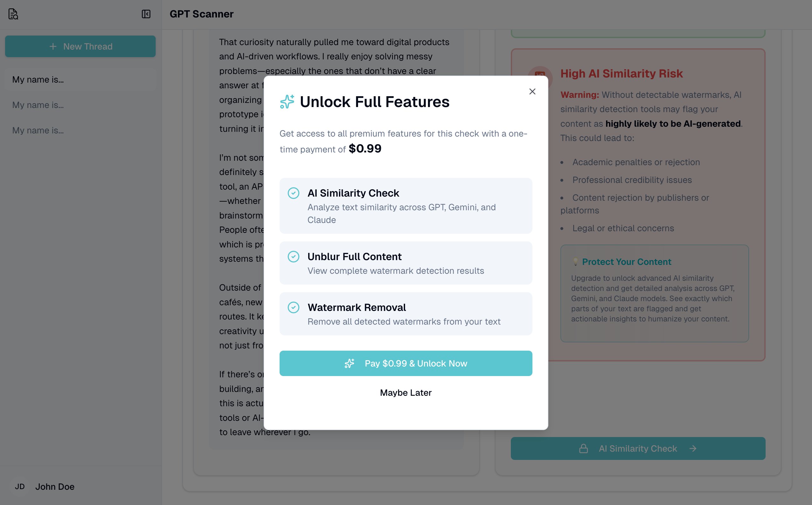Click the Watermark Removal checkmark icon
Viewport: 812px width, 505px height.
(x=293, y=307)
